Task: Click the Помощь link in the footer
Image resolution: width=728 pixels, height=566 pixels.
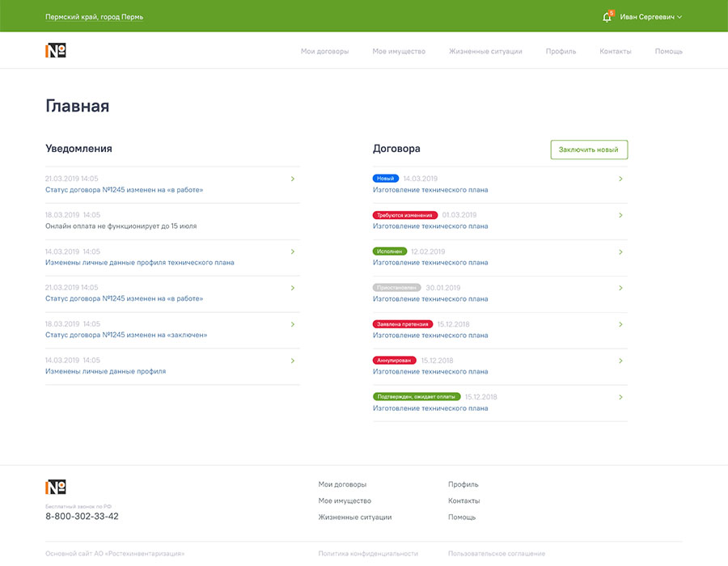Action: pos(462,517)
